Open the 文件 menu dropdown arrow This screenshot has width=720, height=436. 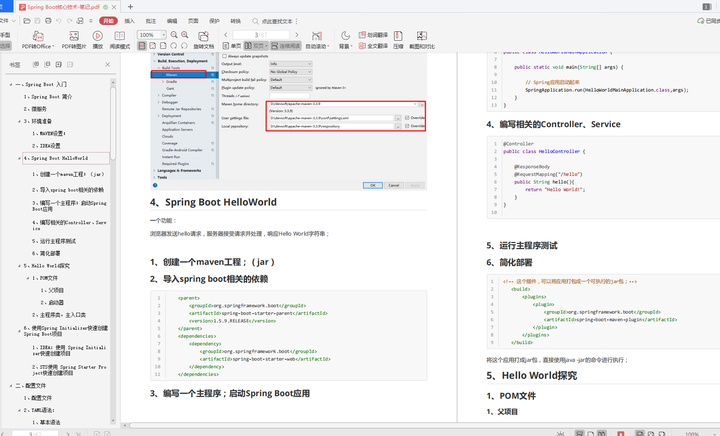[x=14, y=21]
